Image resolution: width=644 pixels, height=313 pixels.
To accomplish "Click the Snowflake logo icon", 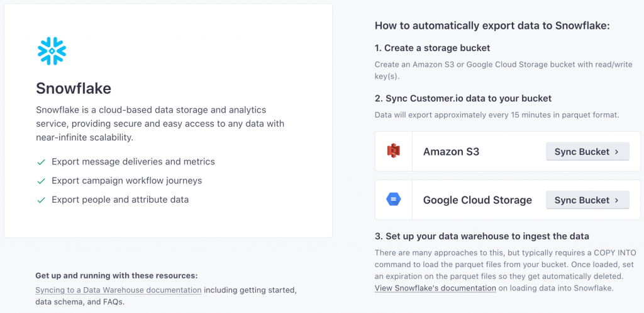I will [51, 51].
